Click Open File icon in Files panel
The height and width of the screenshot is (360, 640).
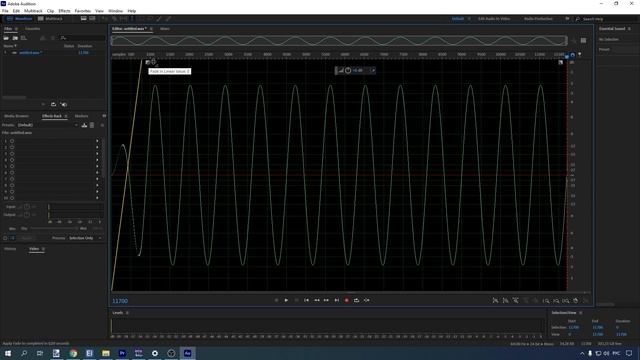pyautogui.click(x=6, y=38)
